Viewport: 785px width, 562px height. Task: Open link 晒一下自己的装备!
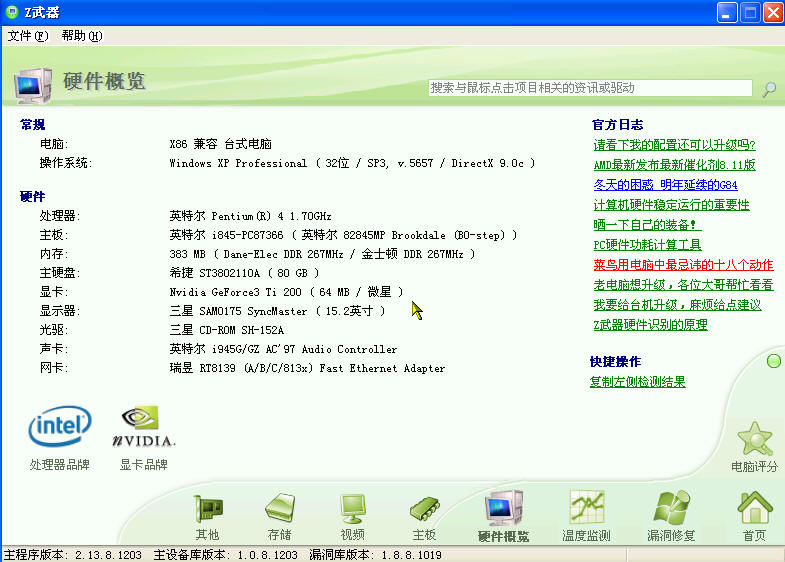(x=647, y=225)
